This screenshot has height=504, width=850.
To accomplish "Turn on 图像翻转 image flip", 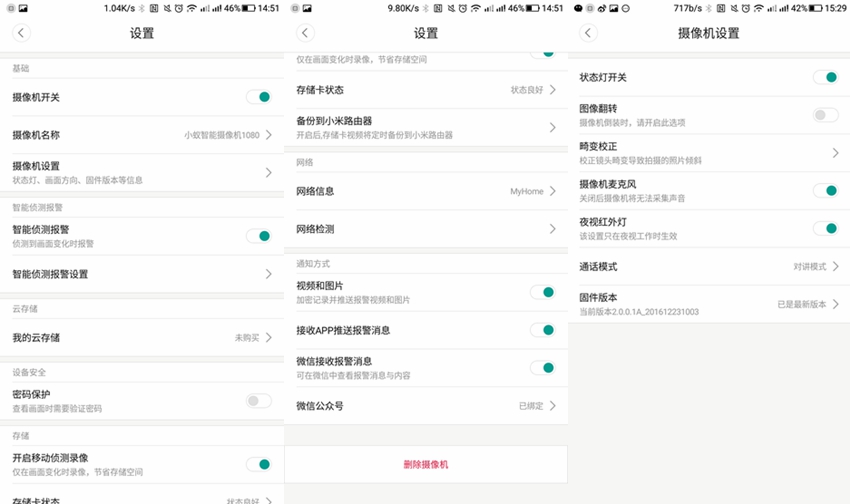I will pyautogui.click(x=825, y=115).
